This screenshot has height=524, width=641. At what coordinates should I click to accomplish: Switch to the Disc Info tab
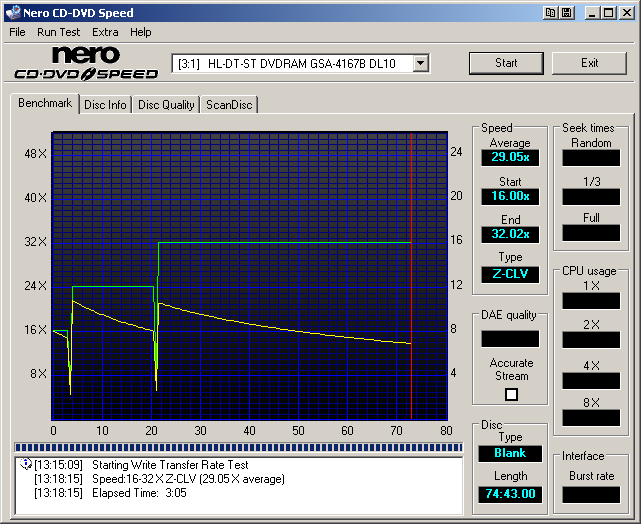pyautogui.click(x=105, y=105)
